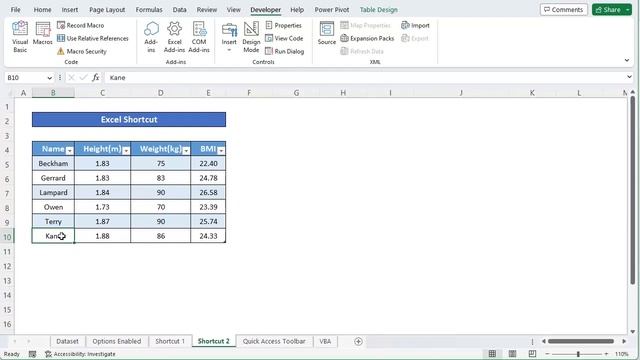The width and height of the screenshot is (640, 360).
Task: Open Macro Security settings
Action: (82, 51)
